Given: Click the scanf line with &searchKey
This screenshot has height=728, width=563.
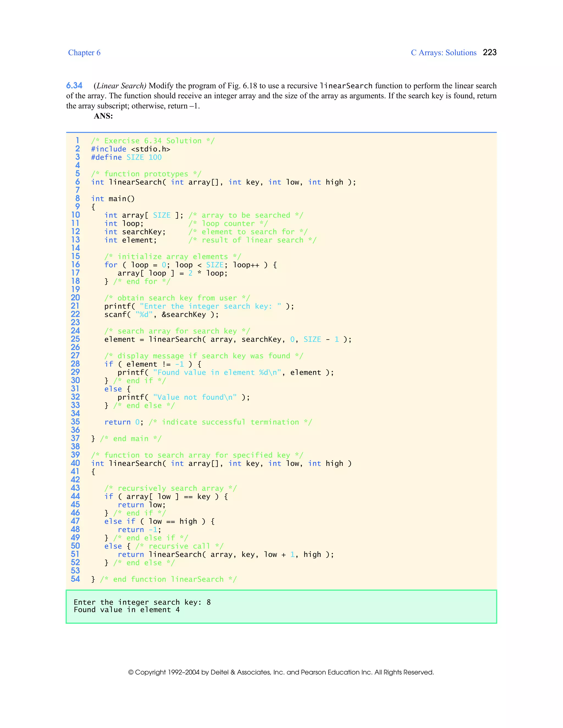Looking at the screenshot, I should point(161,314).
